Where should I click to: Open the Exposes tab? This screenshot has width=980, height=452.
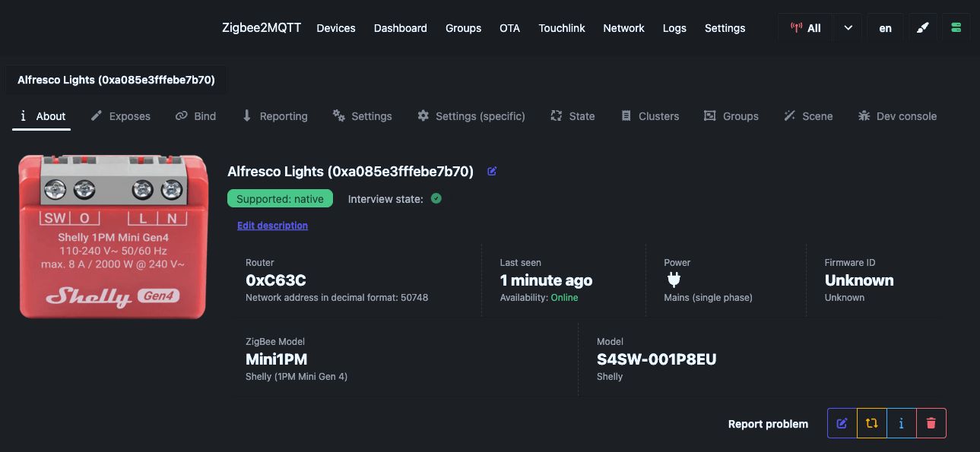(x=121, y=116)
